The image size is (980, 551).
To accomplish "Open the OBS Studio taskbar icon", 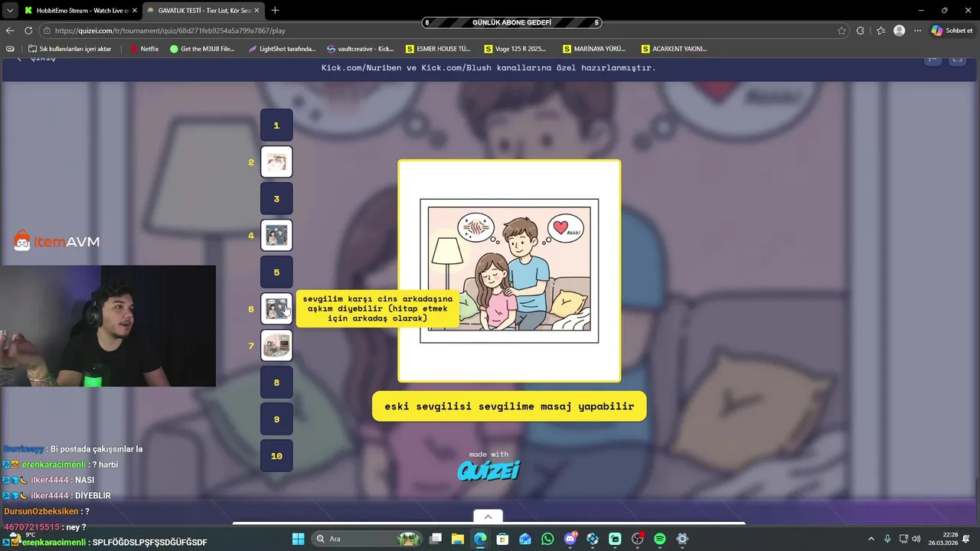I will [x=638, y=539].
